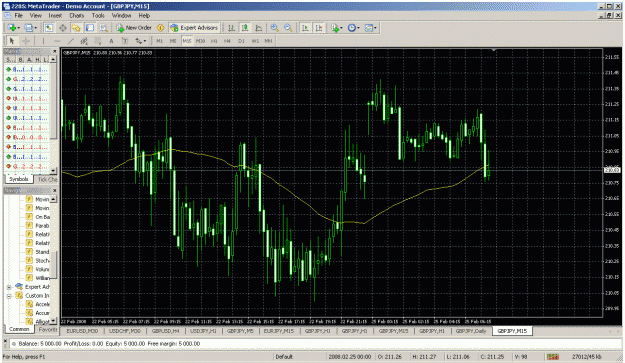This screenshot has width=625, height=363.
Task: Open the Templates dropdown
Action: pos(370,27)
